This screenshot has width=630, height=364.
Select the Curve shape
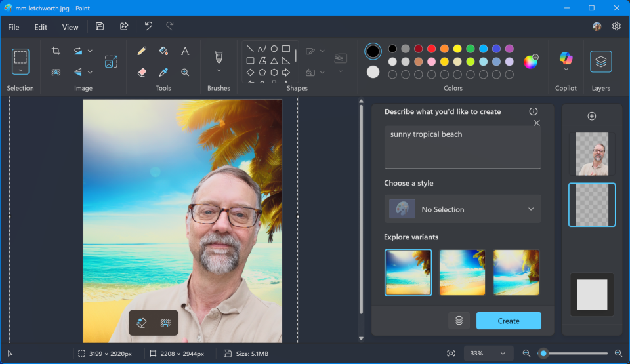tap(262, 49)
